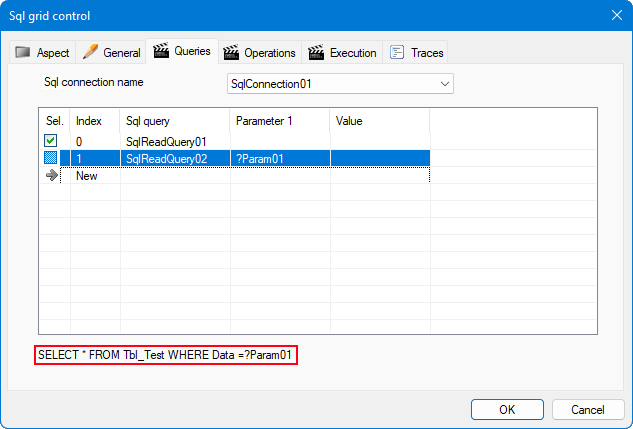
Task: Click the General tab pencil icon
Action: click(90, 52)
